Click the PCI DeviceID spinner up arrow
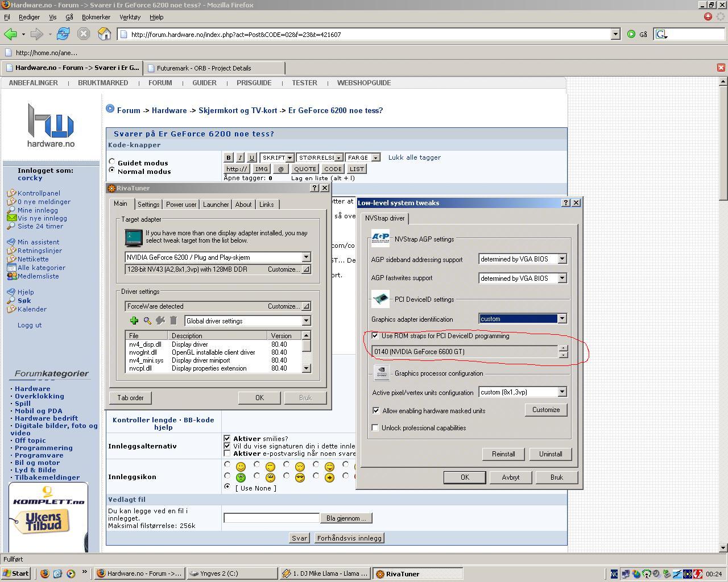This screenshot has height=582, width=728. coord(563,348)
